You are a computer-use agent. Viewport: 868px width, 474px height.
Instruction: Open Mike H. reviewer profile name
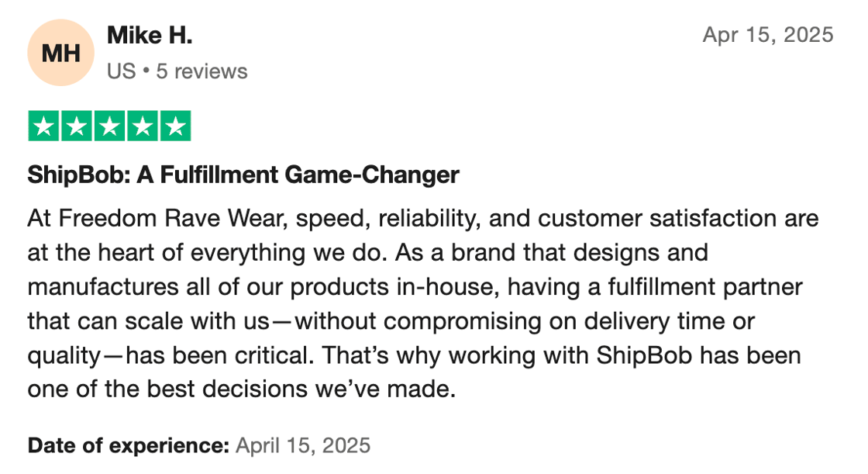pos(150,36)
